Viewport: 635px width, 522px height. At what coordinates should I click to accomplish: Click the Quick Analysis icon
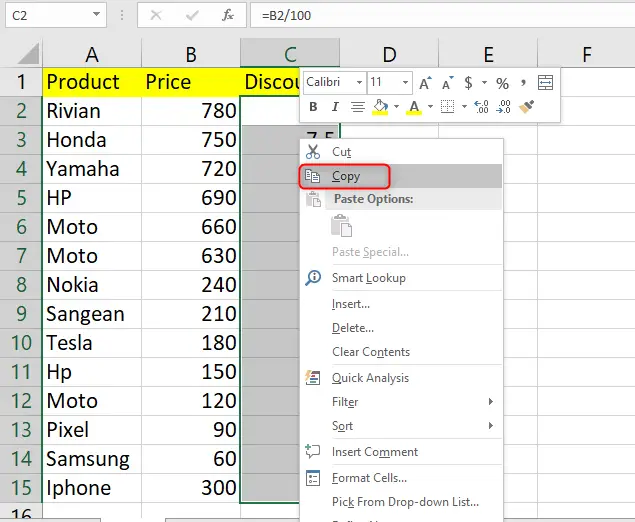[x=313, y=378]
